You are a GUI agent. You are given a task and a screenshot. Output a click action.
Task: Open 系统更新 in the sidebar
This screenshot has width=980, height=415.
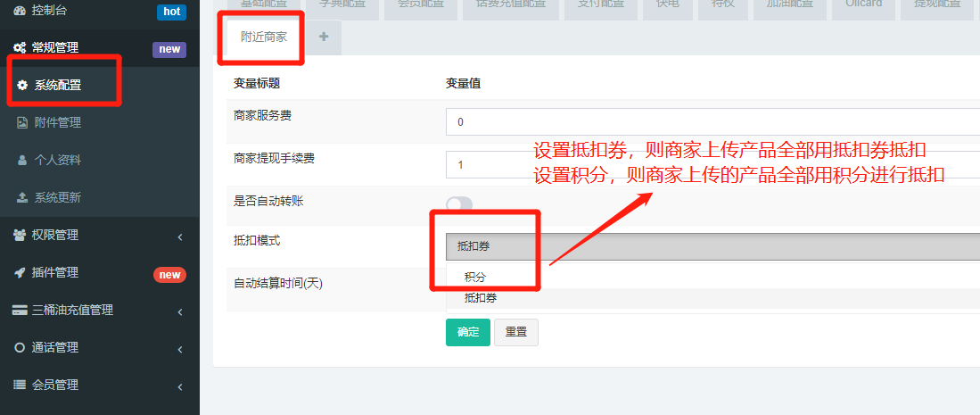point(100,198)
